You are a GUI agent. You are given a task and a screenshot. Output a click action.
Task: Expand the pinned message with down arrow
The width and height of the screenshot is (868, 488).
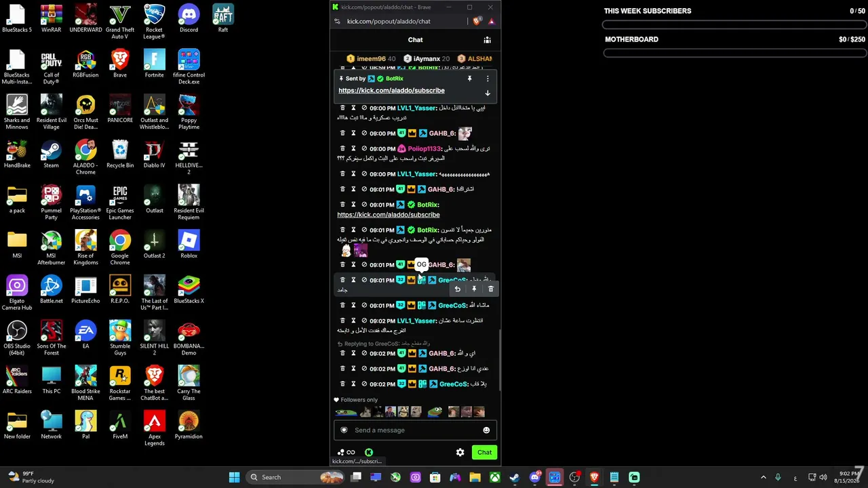(x=487, y=93)
